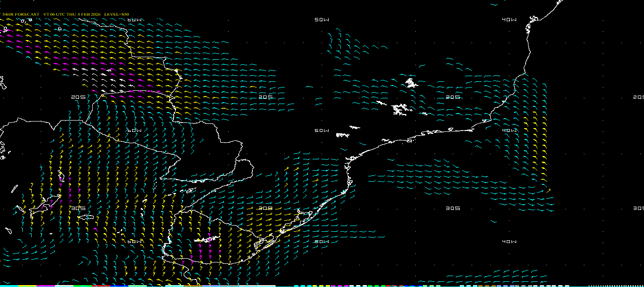The width and height of the screenshot is (644, 287).
Task: Click the uppermost 60W longitude label near the header
Action: pos(135,20)
